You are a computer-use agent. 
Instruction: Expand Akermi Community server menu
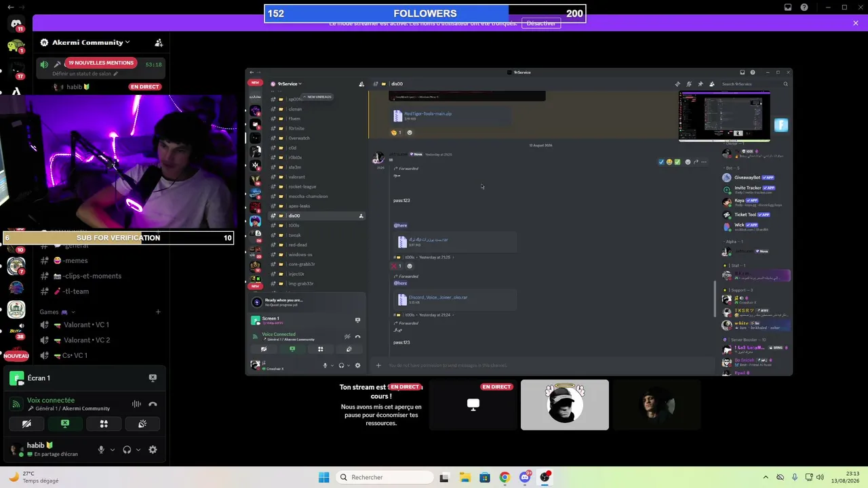pos(91,42)
